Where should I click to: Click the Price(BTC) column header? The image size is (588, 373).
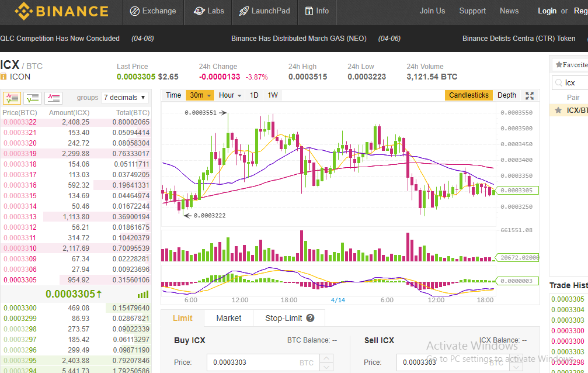[x=19, y=113]
